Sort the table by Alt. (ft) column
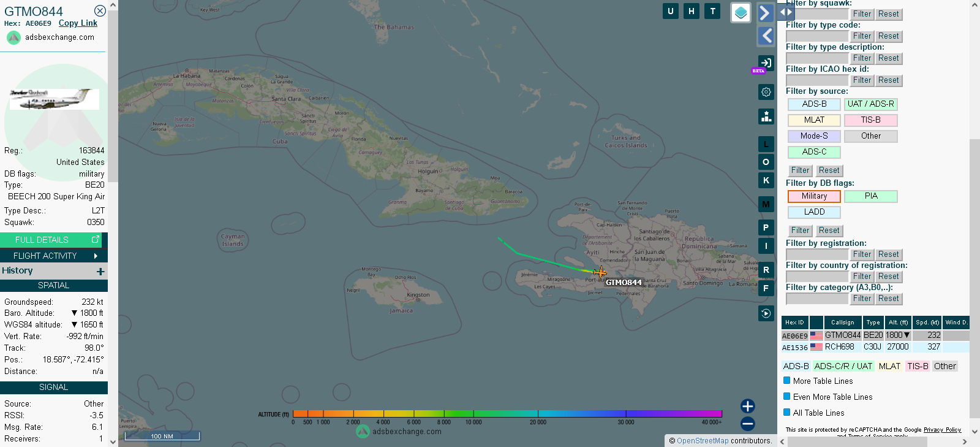The width and height of the screenshot is (980, 447). [x=898, y=323]
